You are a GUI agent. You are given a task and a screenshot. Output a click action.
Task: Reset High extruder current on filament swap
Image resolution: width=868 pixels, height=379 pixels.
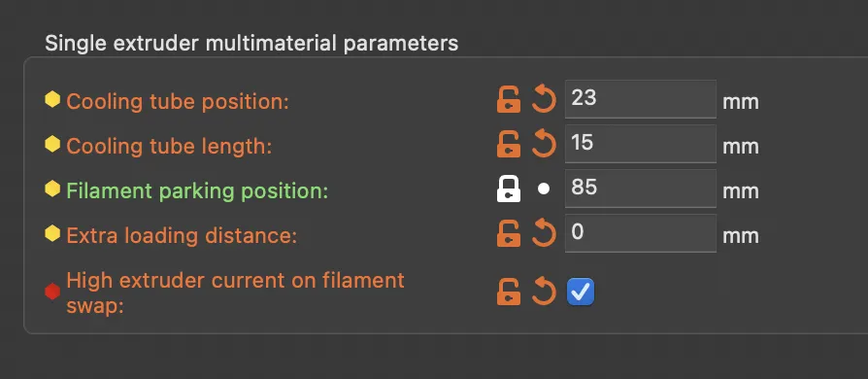coord(544,292)
